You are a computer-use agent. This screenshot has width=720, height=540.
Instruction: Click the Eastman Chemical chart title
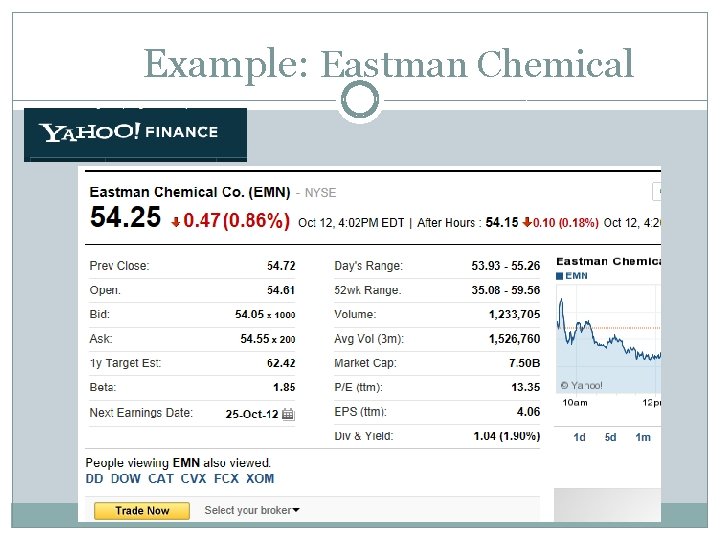tap(608, 262)
